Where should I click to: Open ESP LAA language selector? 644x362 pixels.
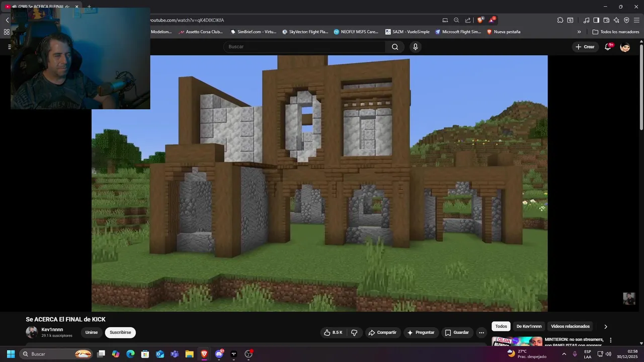(x=587, y=354)
